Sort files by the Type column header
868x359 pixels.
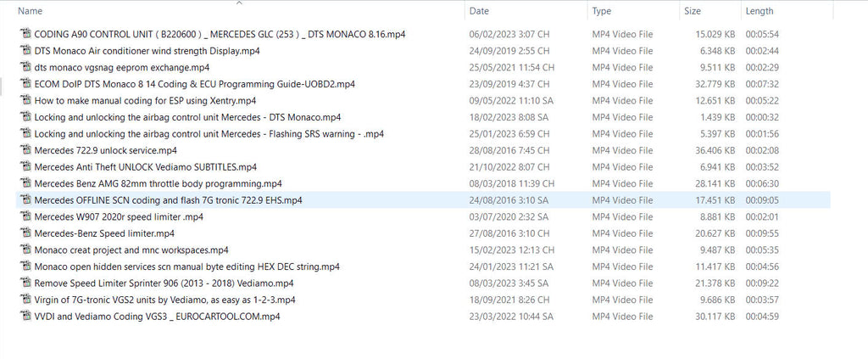tap(601, 10)
